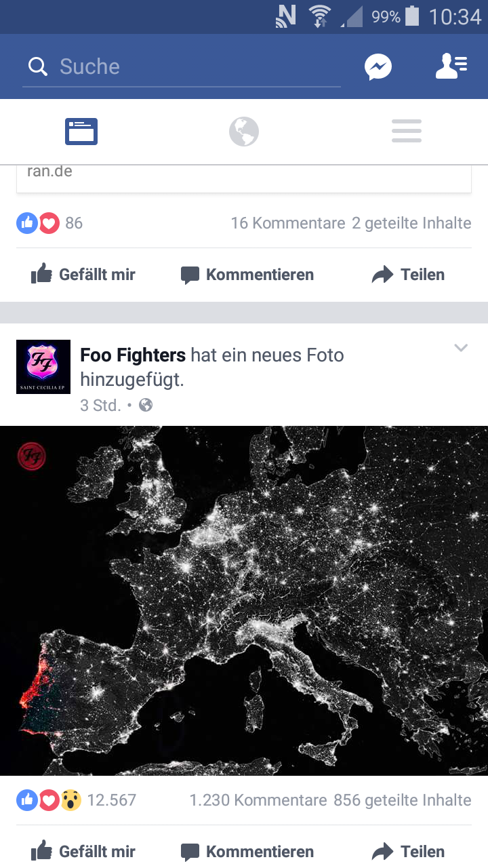Viewport: 488px width, 868px height.
Task: Switch to the News Feed tab
Action: (81, 132)
